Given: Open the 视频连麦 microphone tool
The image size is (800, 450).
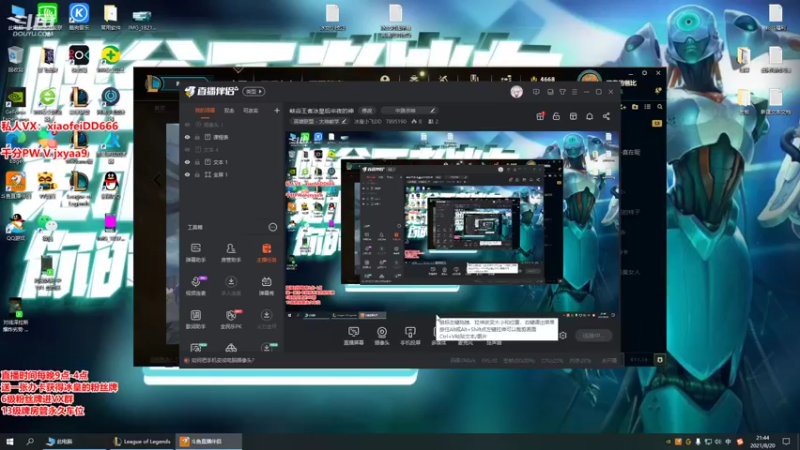Looking at the screenshot, I should [195, 286].
